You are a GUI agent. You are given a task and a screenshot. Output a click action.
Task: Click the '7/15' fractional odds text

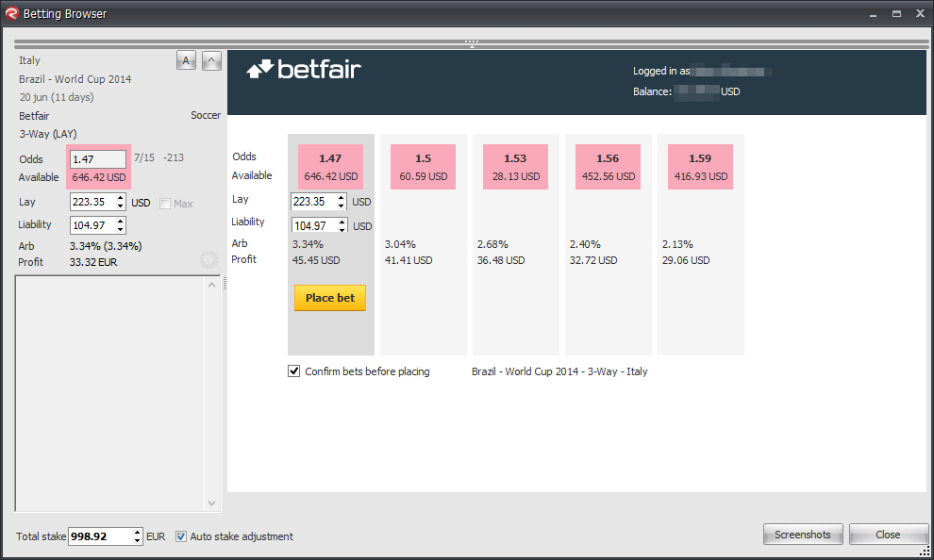click(x=144, y=157)
